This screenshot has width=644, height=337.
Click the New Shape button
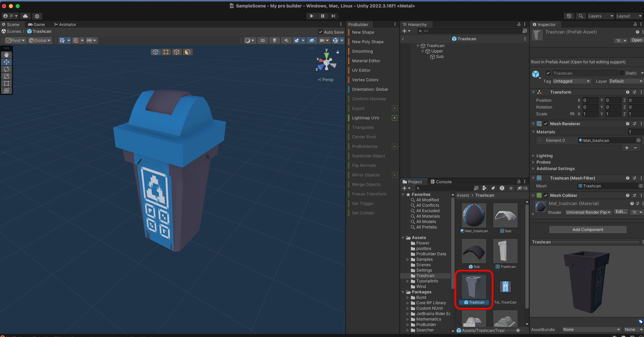tap(363, 32)
